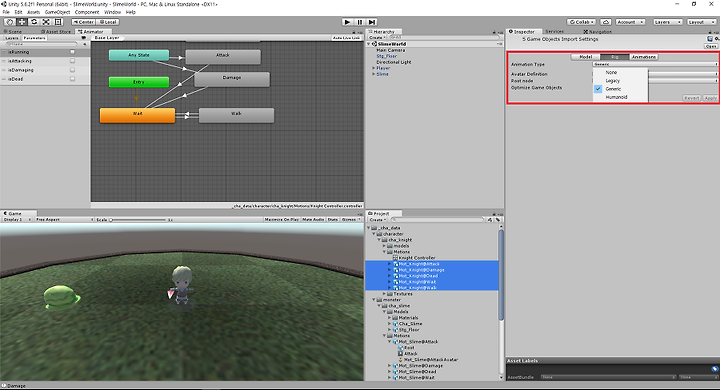Open the Window menu

[112, 12]
